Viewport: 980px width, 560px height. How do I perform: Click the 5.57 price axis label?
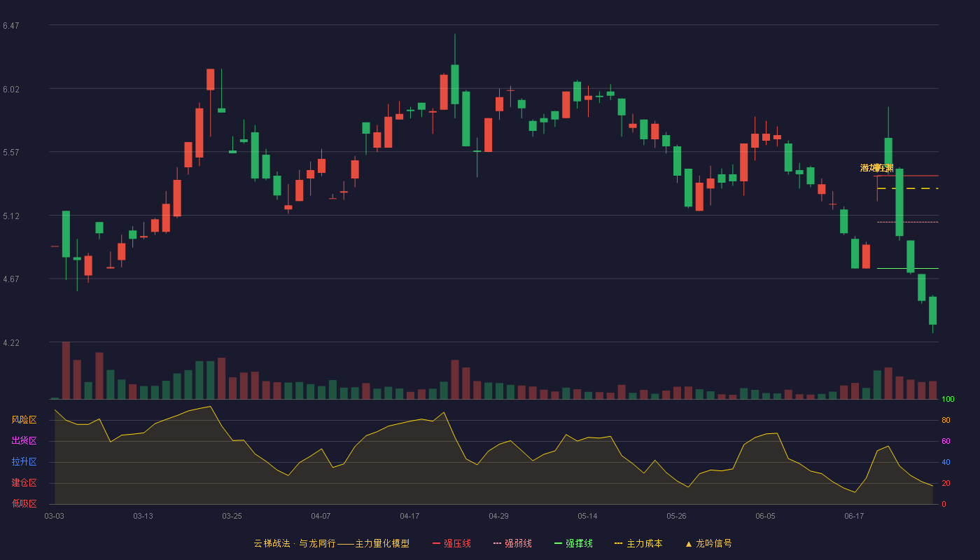pos(10,153)
